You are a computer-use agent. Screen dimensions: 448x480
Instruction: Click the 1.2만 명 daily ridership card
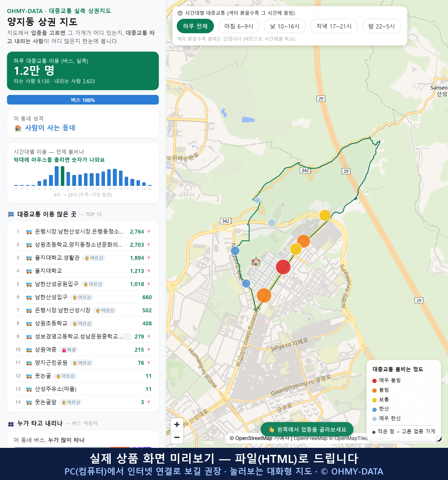click(83, 71)
